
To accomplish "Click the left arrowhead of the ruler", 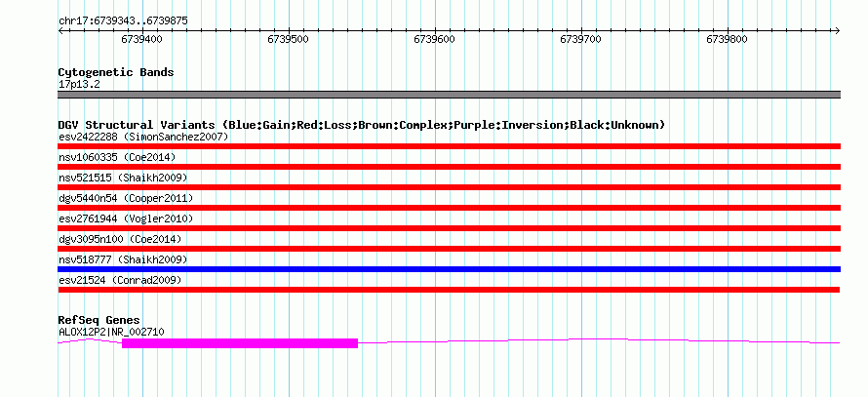I will pyautogui.click(x=60, y=31).
